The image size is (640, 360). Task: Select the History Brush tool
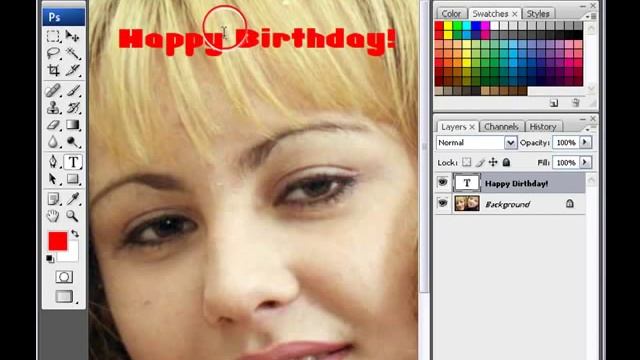73,108
